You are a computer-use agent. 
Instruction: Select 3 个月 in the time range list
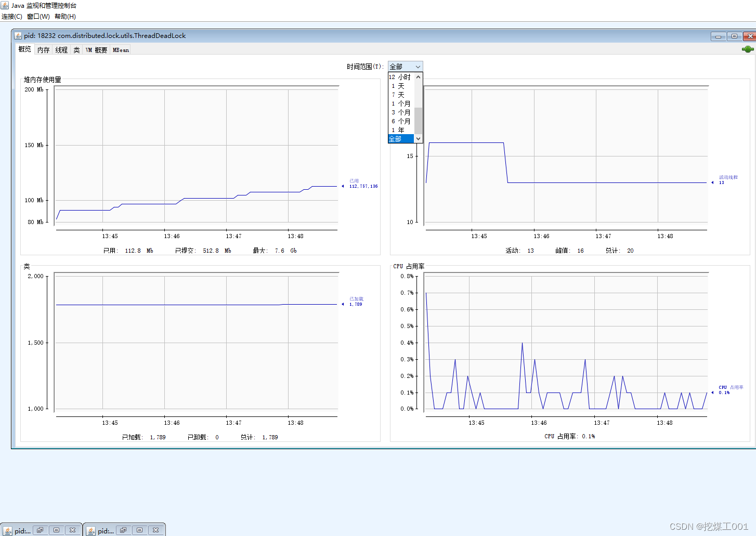pyautogui.click(x=401, y=112)
